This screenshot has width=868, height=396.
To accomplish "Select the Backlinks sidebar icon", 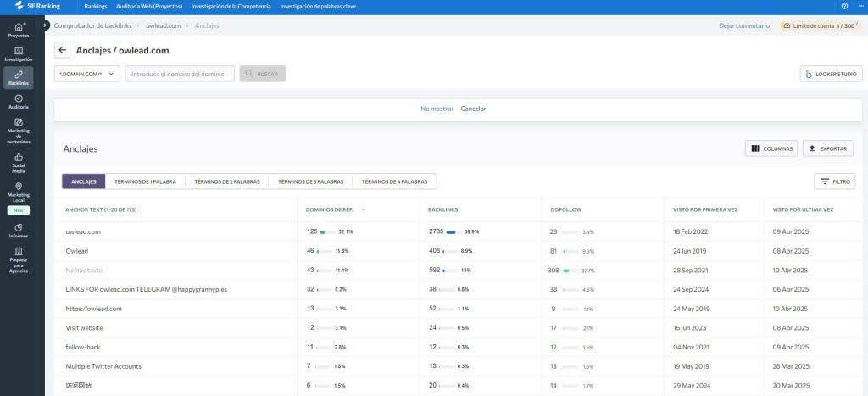I will 19,77.
